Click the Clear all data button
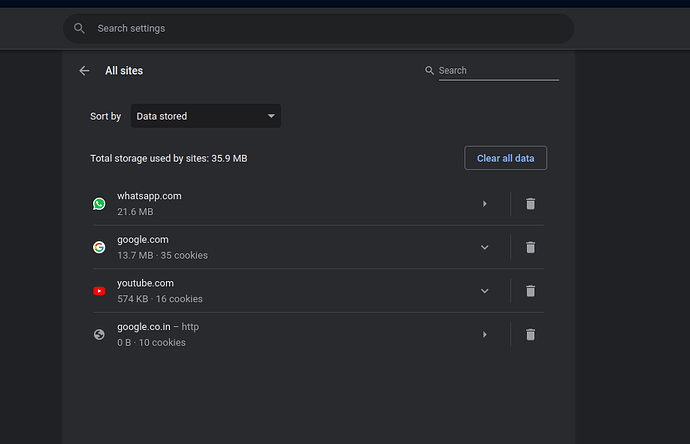 point(505,158)
